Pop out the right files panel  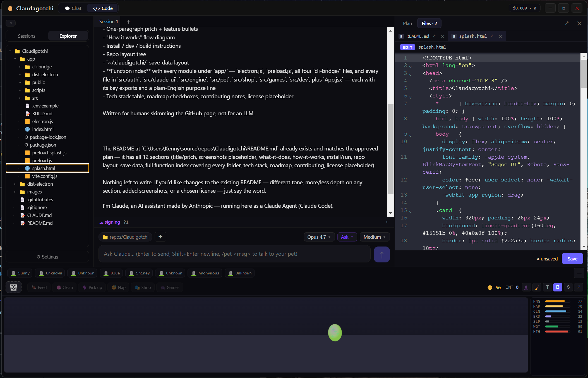pos(567,23)
